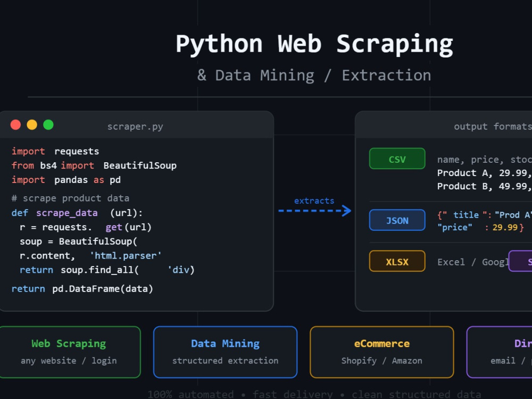Screen dimensions: 532x399
Task: Click the 'def scrape_data (url):' line
Action: [x=77, y=213]
